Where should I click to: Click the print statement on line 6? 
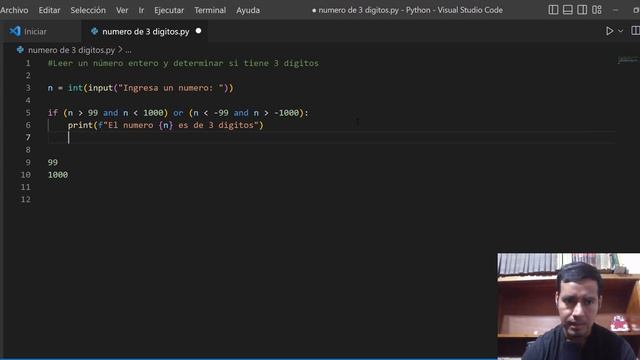(166, 125)
